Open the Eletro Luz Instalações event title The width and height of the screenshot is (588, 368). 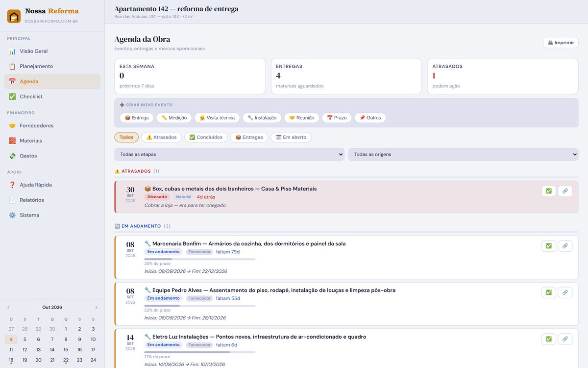click(255, 337)
